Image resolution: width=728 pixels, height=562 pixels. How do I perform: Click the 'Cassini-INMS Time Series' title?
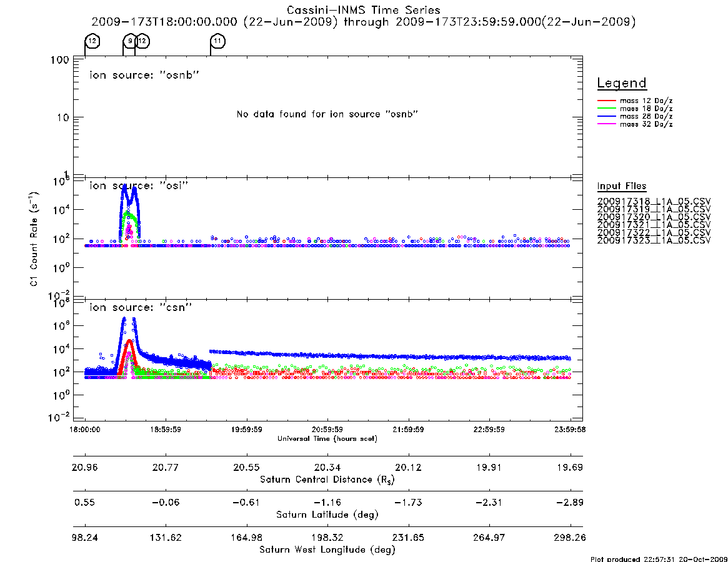pos(364,10)
